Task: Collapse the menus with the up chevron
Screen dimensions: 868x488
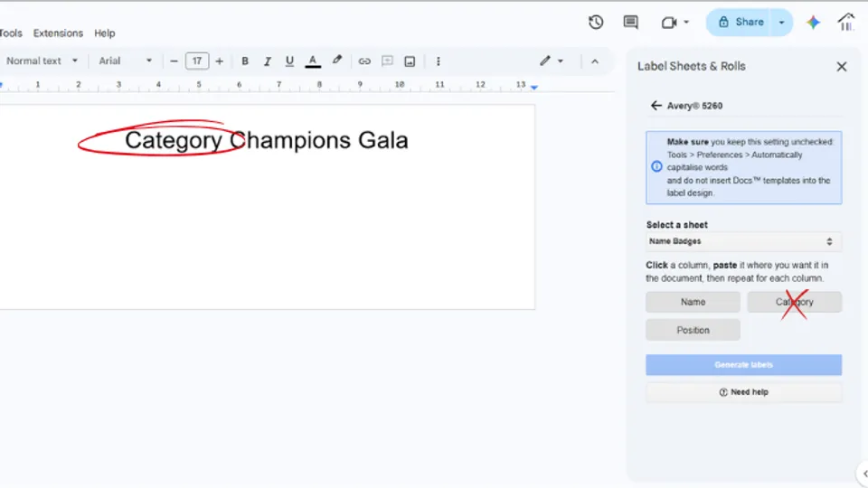Action: point(595,61)
